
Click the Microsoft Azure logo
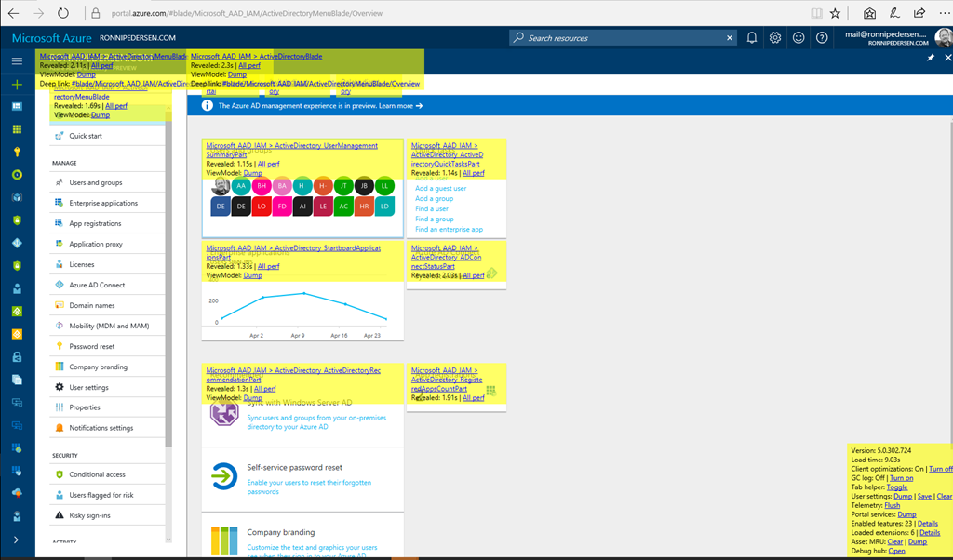pyautogui.click(x=52, y=37)
